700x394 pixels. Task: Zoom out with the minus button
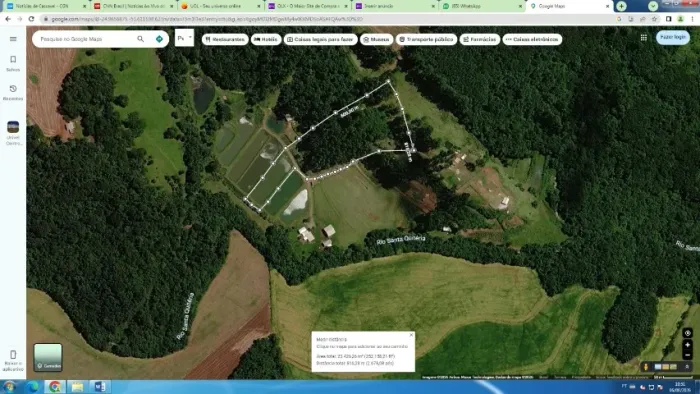[687, 355]
